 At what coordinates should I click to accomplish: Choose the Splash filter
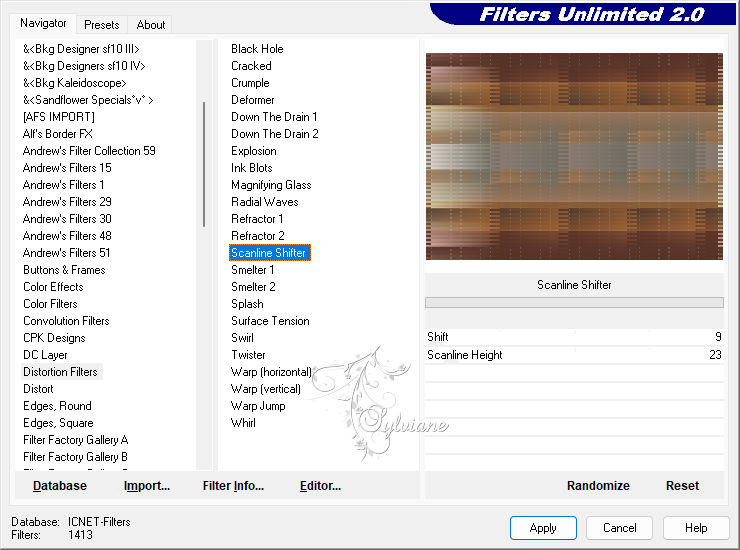click(247, 304)
